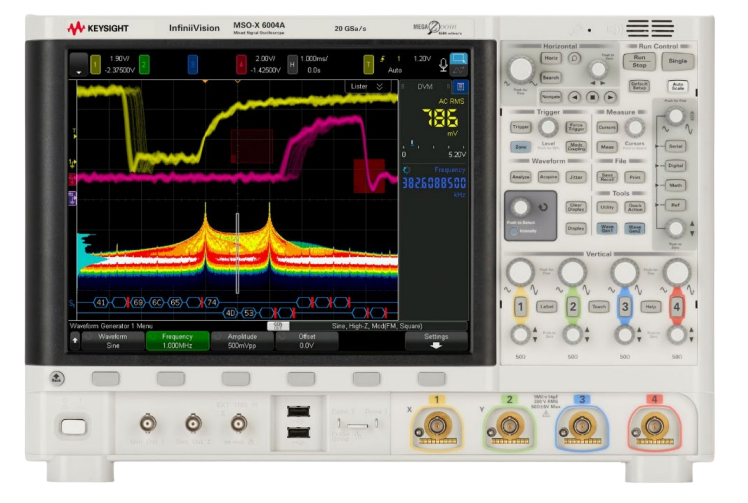Viewport: 748px width, 503px height.
Task: Tap the green channel 2 indicator on screen
Action: (144, 64)
